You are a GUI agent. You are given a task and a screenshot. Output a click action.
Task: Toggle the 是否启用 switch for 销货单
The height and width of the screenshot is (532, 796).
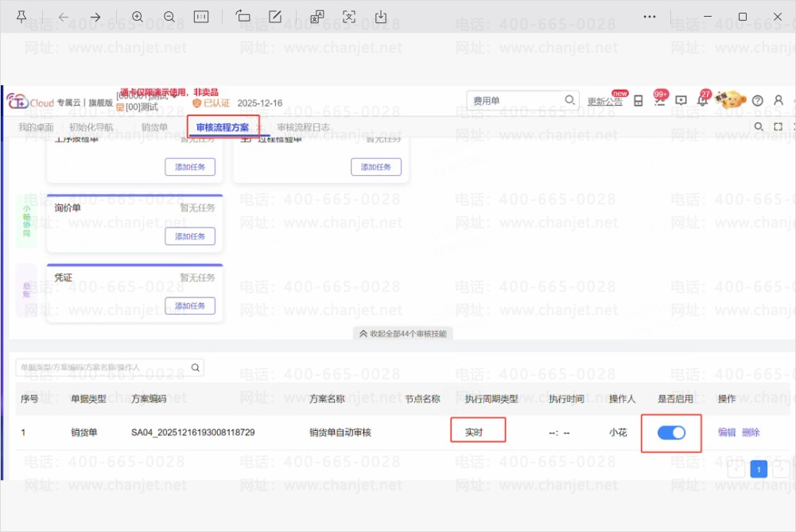point(671,433)
